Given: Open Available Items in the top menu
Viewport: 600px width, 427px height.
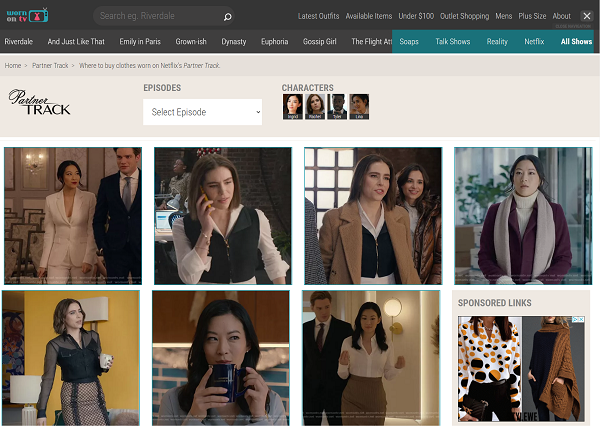Looking at the screenshot, I should click(369, 16).
